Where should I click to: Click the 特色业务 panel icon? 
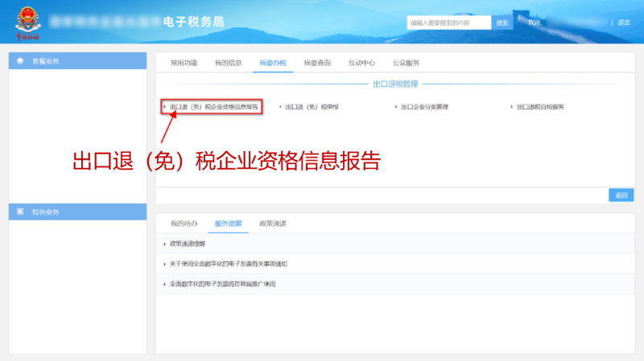click(x=19, y=212)
